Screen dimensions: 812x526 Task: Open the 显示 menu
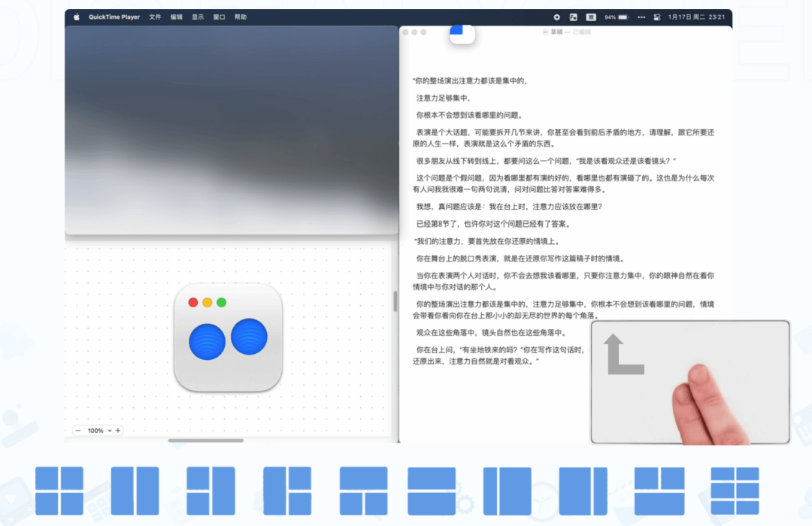coord(198,17)
